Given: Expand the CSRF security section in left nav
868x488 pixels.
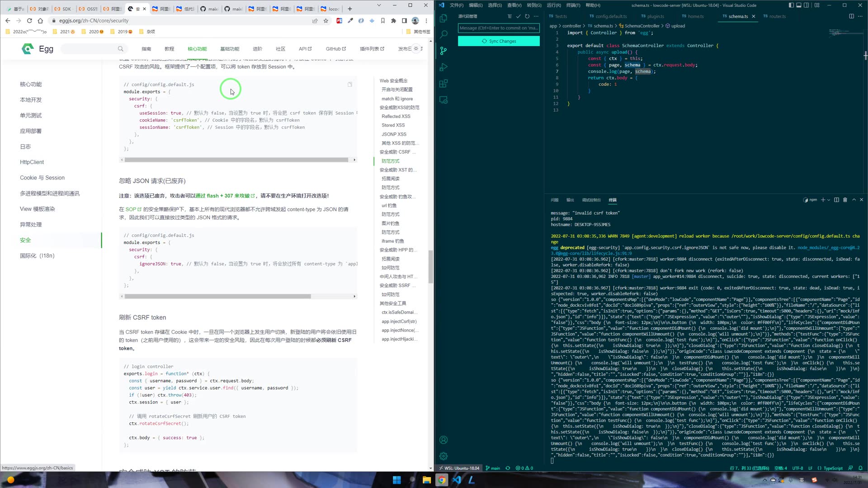Looking at the screenshot, I should pos(398,151).
